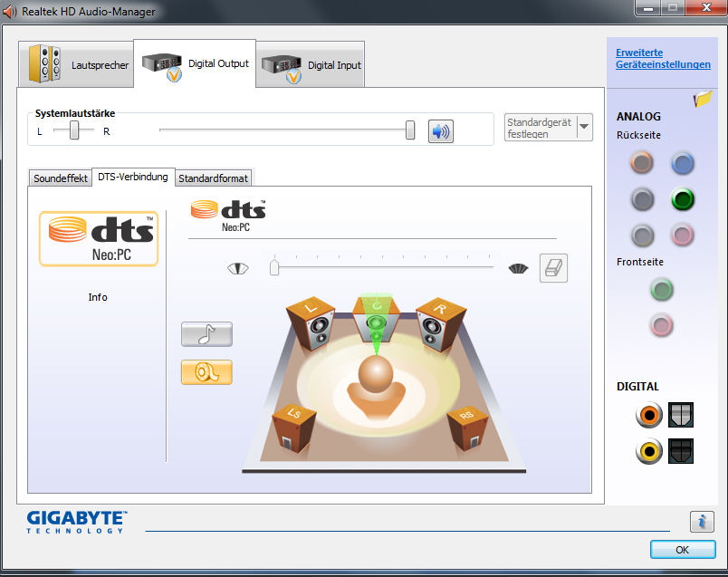Click the Systemlautstärke label
Screen dimensions: 728x577
coord(75,113)
